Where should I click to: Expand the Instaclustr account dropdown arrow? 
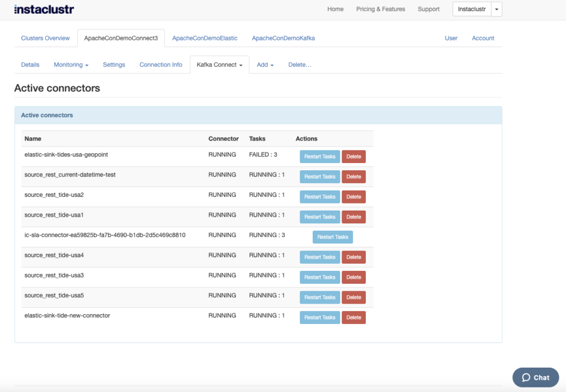tap(497, 9)
